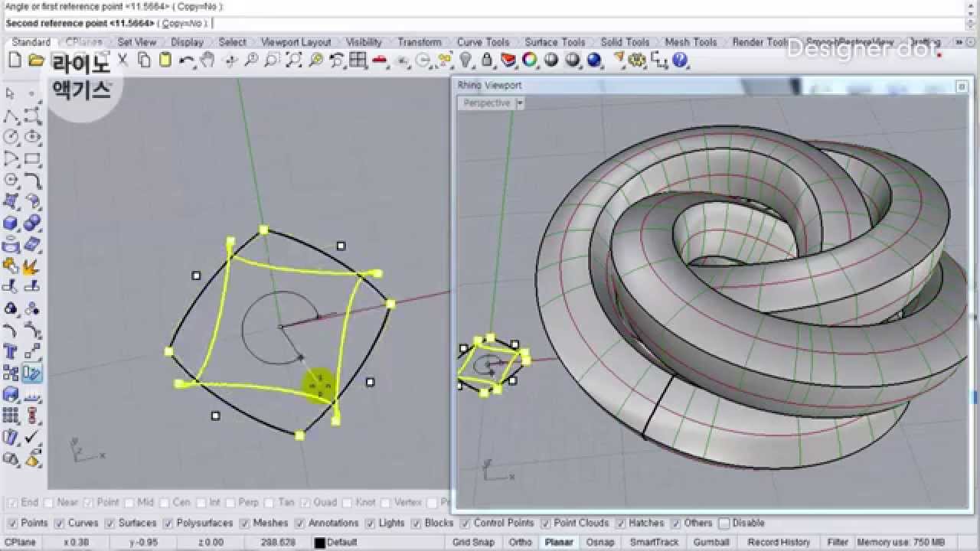
Task: Click the CPlane status bar field
Action: click(x=20, y=543)
